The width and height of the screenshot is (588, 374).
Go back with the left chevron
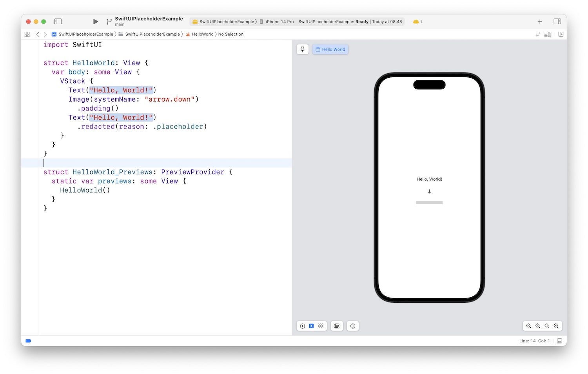point(38,34)
